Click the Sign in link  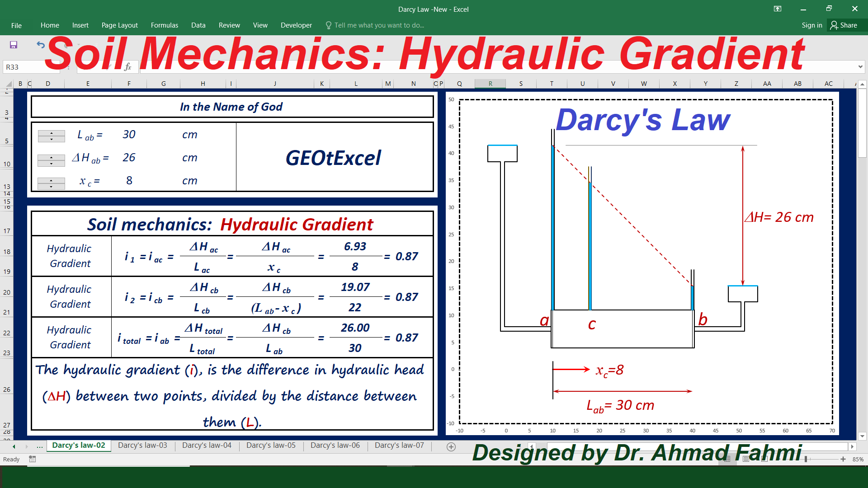(812, 25)
